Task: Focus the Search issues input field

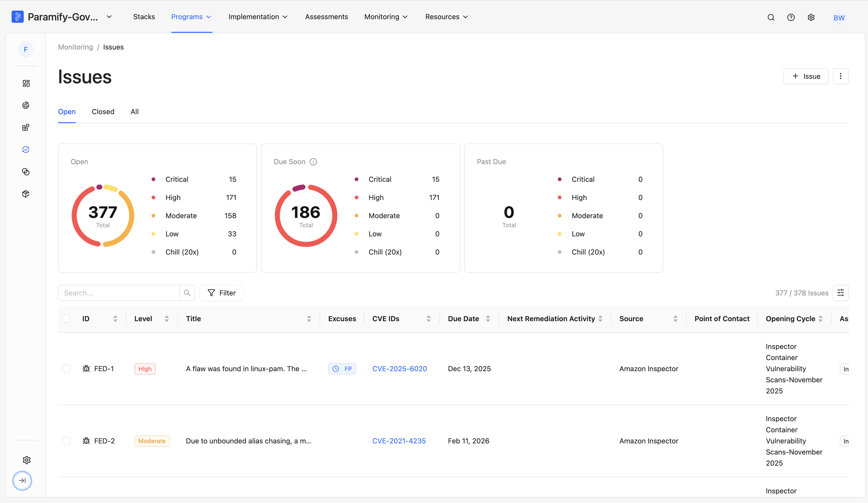Action: tap(119, 293)
